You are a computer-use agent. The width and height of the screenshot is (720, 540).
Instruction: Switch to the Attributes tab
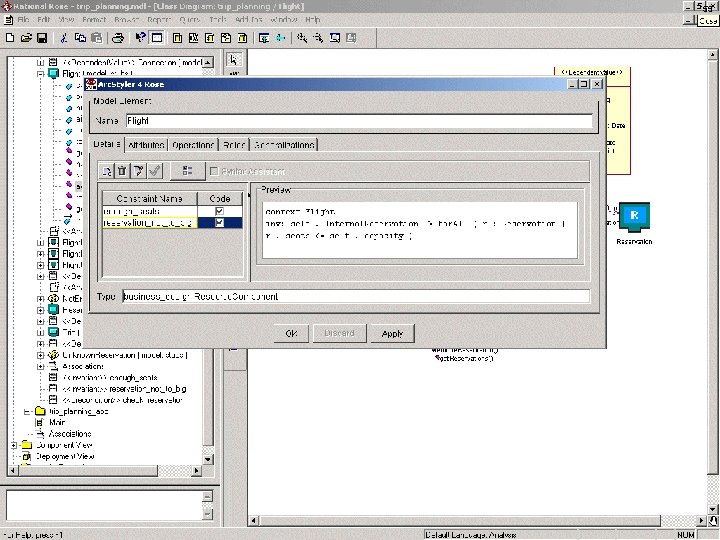(x=146, y=145)
